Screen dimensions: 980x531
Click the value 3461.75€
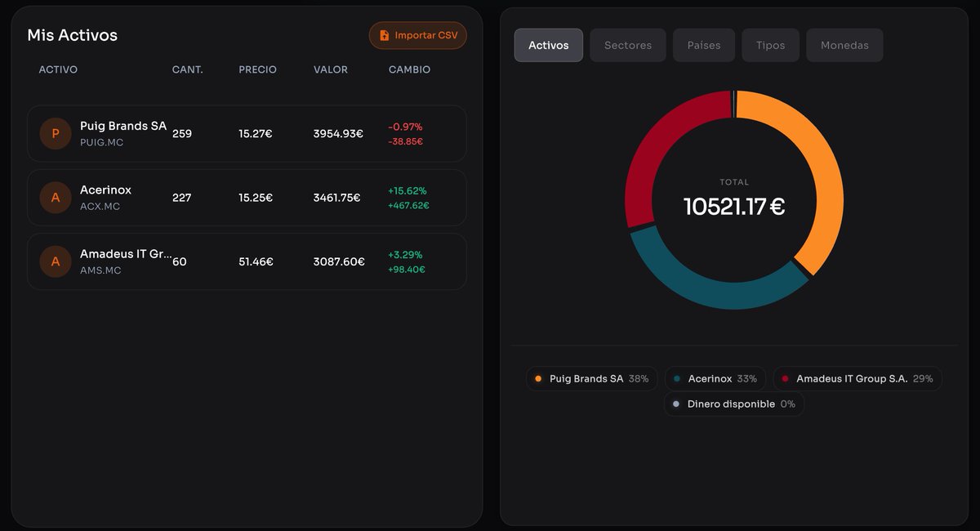[336, 198]
